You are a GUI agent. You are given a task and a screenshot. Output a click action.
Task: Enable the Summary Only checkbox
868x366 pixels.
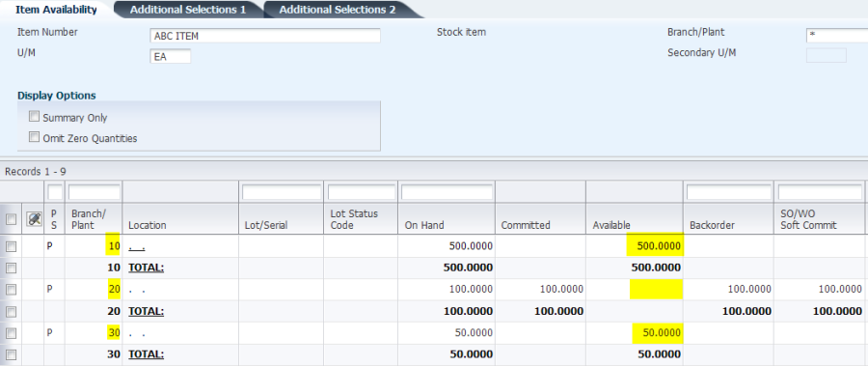pos(35,117)
